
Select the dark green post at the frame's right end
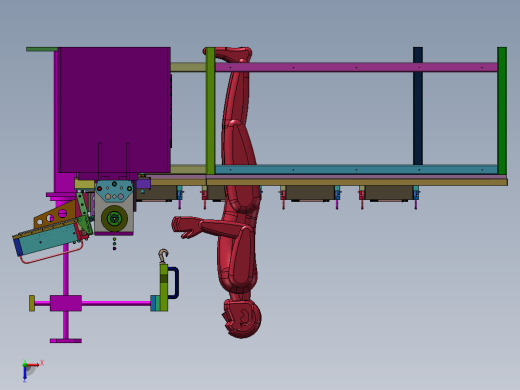502,111
